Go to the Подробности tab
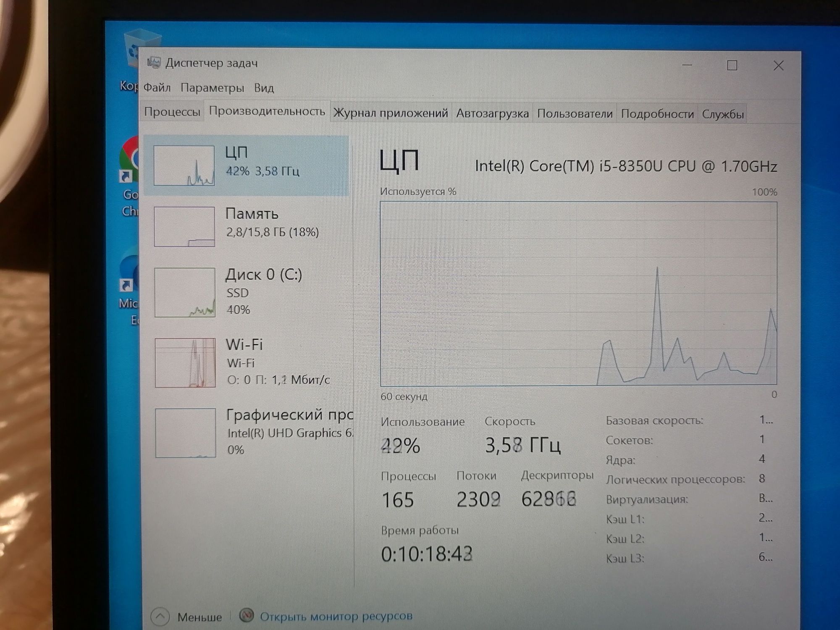 657,114
